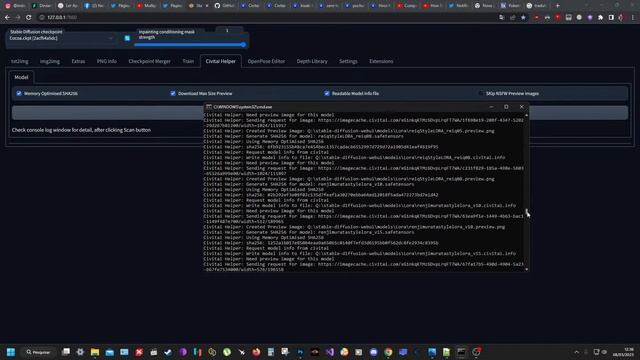640x360 pixels.
Task: Bookmark this page with the star icon
Action: coord(523,18)
